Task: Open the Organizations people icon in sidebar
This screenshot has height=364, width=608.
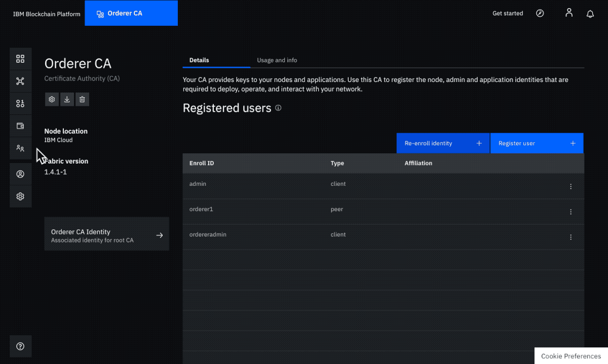Action: coord(20,148)
